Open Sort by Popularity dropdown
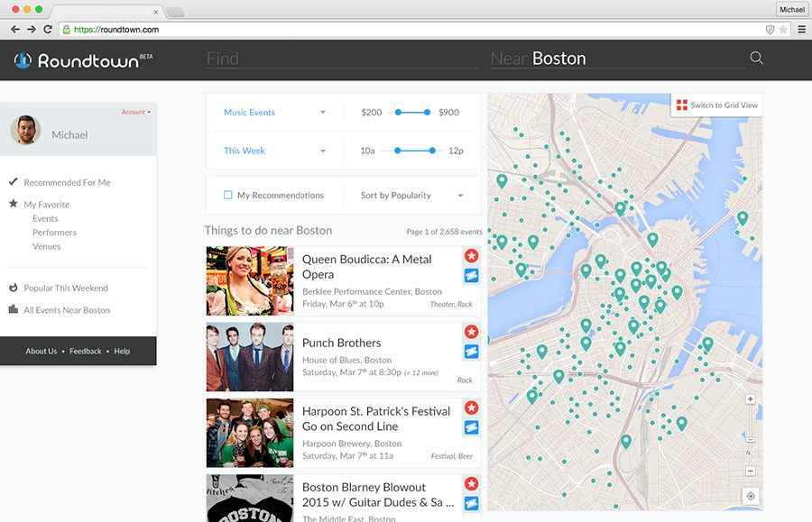The image size is (812, 522). click(411, 196)
